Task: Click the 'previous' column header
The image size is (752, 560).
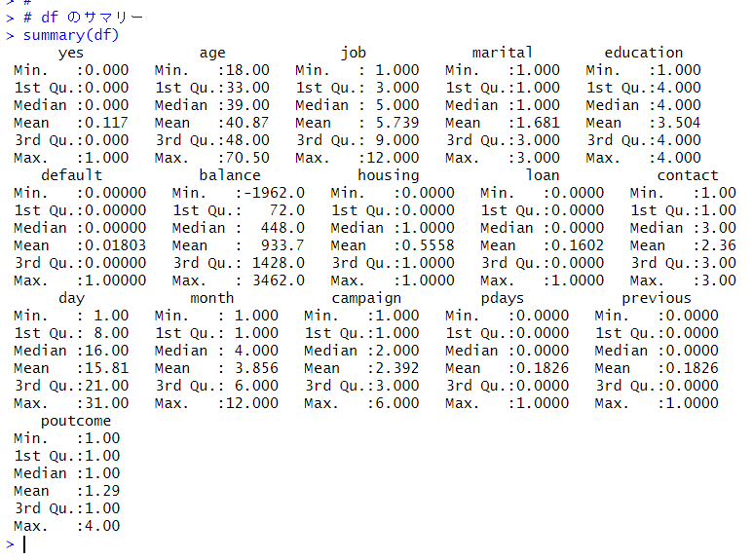Action: [657, 298]
